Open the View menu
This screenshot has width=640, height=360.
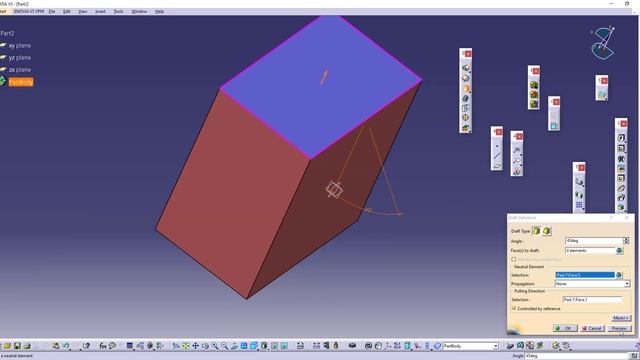point(82,11)
